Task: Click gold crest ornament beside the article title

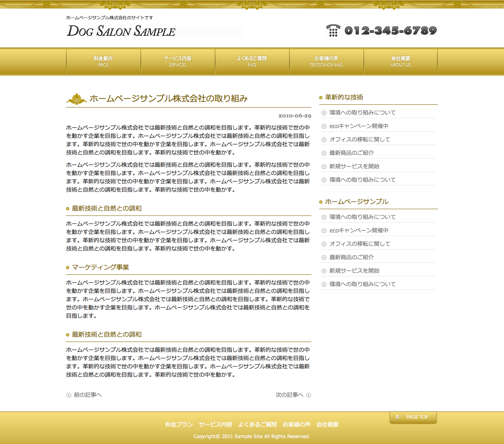Action: (77, 99)
